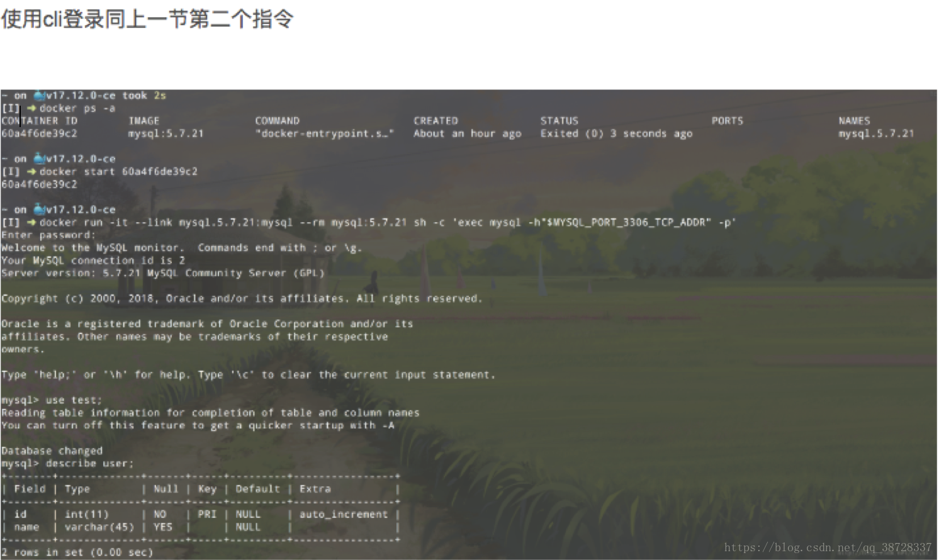Viewport: 939px width, 560px height.
Task: Click the 'IMAGE' column header
Action: [x=144, y=121]
